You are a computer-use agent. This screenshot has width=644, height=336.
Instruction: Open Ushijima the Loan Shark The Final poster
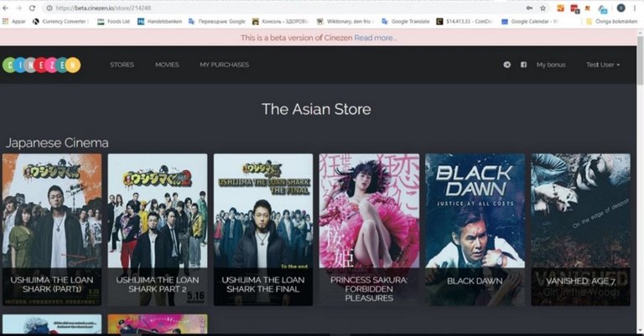[263, 230]
